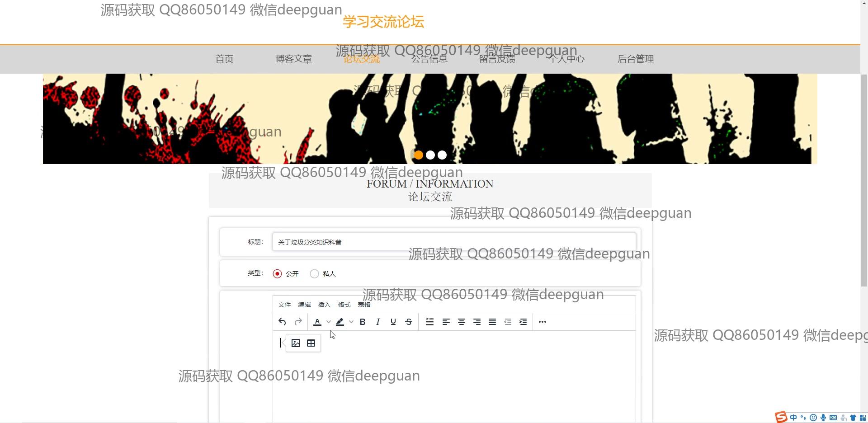Click the 标题 title input field
Screen dimensions: 868x423
(x=454, y=242)
